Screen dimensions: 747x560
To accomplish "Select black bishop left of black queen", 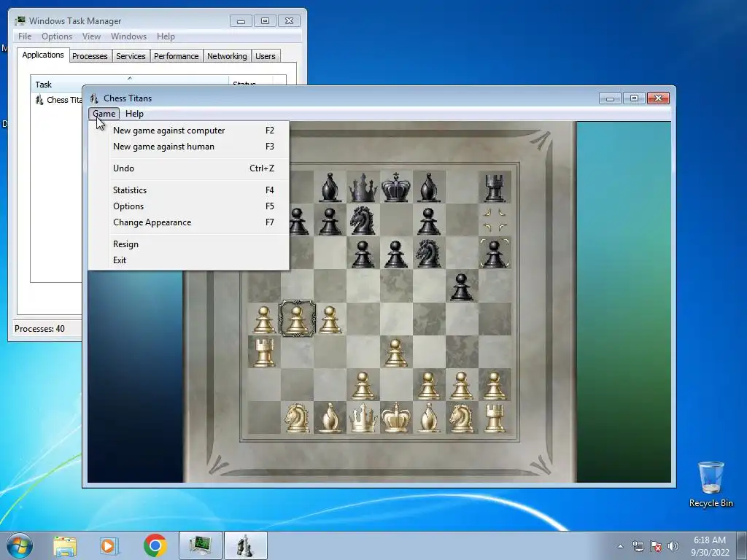I will pyautogui.click(x=330, y=187).
